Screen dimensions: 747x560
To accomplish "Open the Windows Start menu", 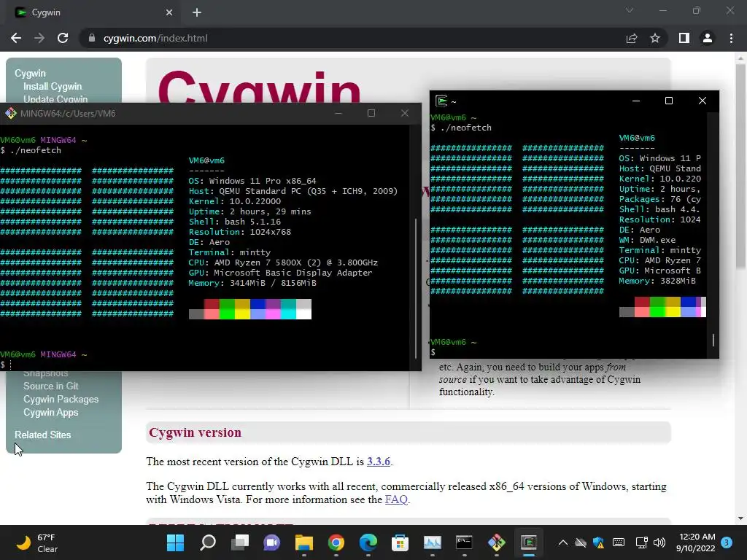I will [x=175, y=542].
